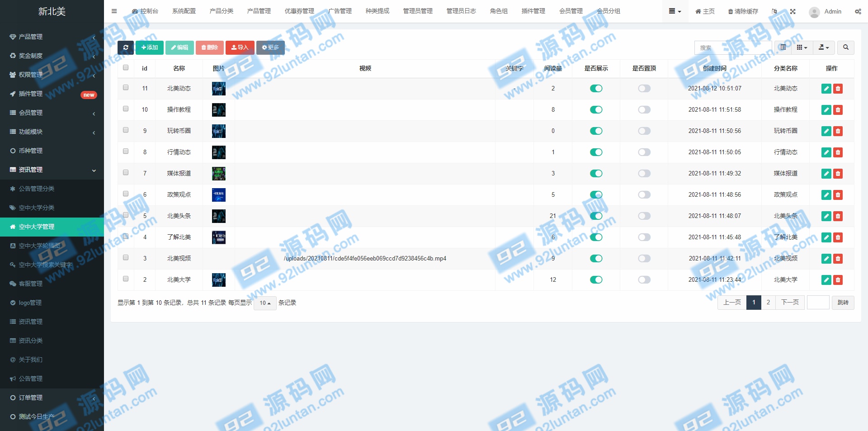The height and width of the screenshot is (431, 868).
Task: Delete row 北美动态 with red trash icon
Action: tap(838, 89)
